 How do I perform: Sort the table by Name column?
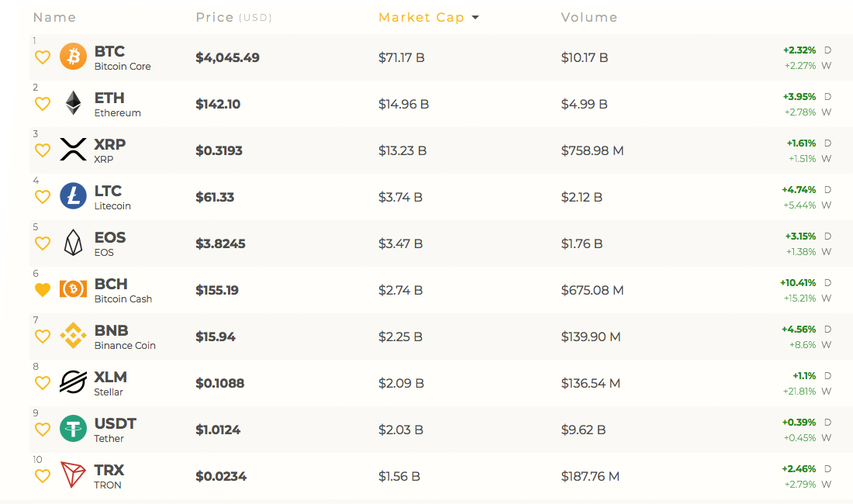point(54,17)
